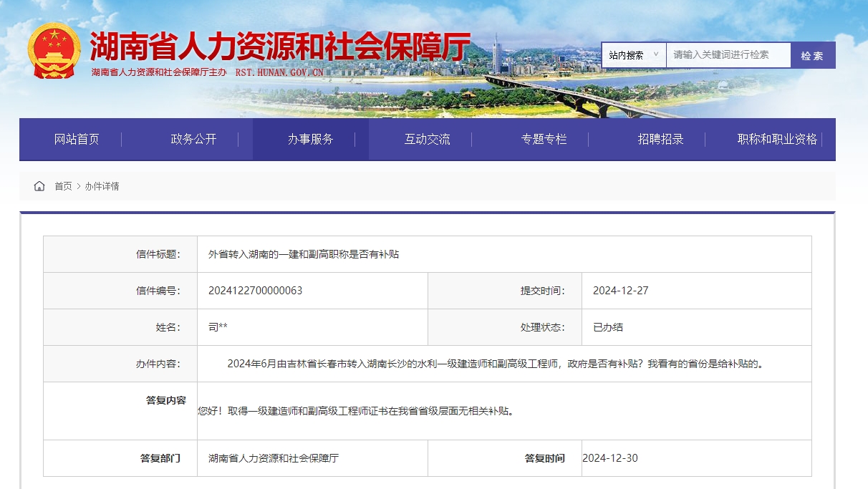Click the national emblem logo
The width and height of the screenshot is (868, 489).
(x=54, y=50)
